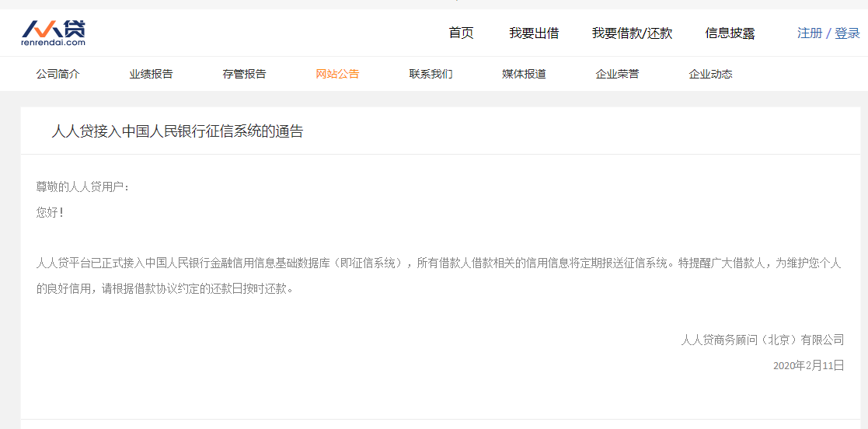Open the 我要出借 menu item
868x429 pixels.
(x=534, y=33)
